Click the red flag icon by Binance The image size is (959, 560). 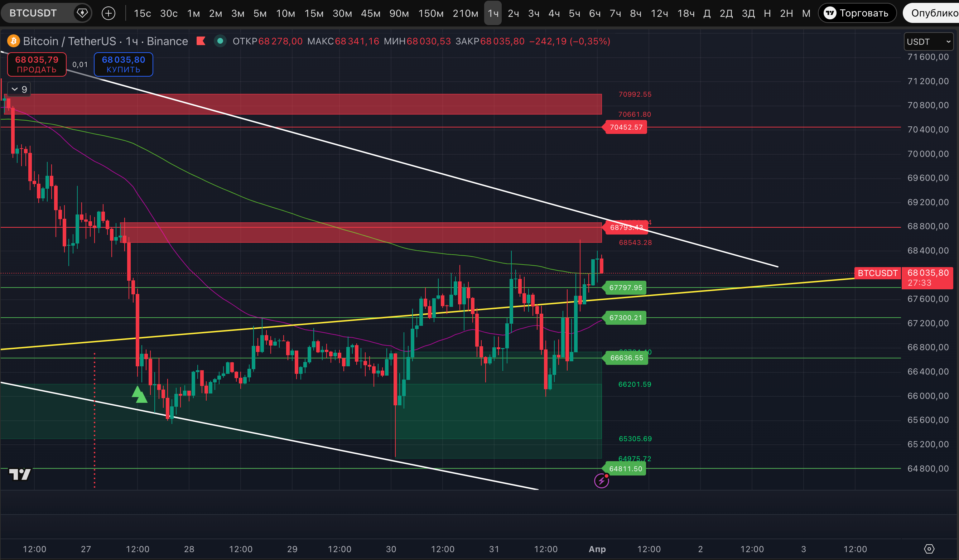click(201, 41)
